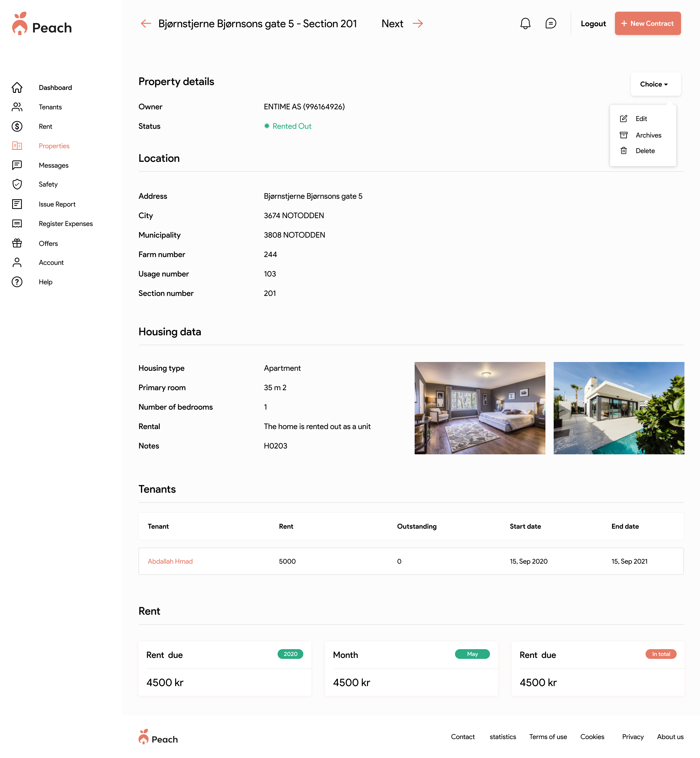Screen dimensions: 700x758
Task: Click the Safety shield icon
Action: coord(17,184)
